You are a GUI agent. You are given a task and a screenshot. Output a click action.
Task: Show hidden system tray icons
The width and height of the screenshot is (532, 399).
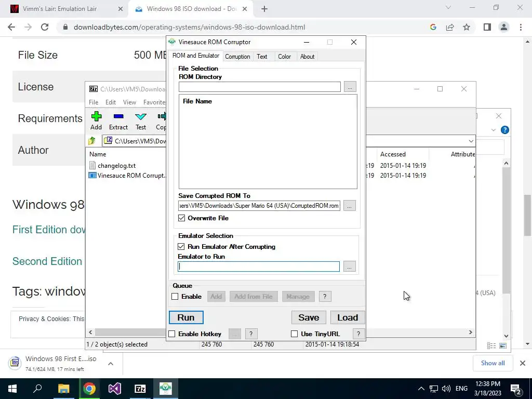click(x=421, y=389)
